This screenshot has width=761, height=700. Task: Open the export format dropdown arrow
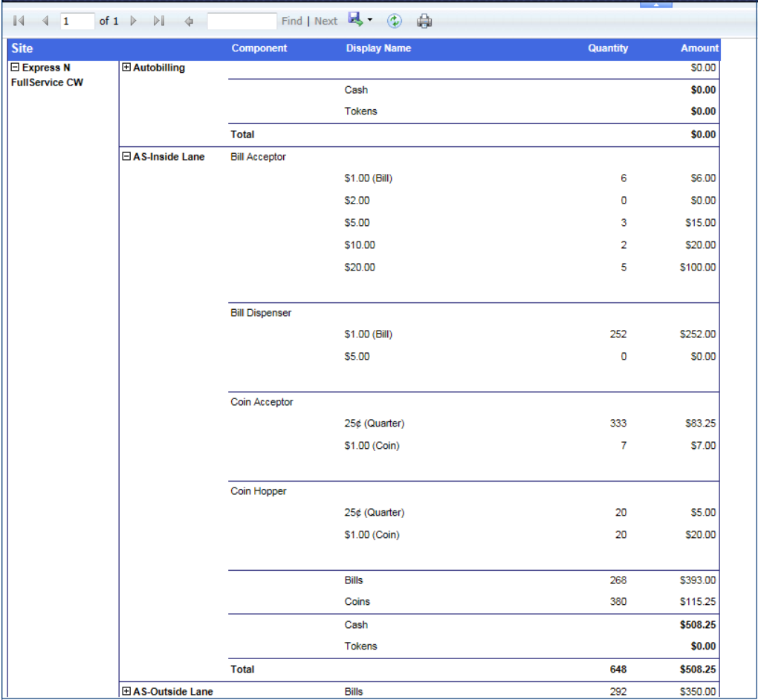point(370,20)
